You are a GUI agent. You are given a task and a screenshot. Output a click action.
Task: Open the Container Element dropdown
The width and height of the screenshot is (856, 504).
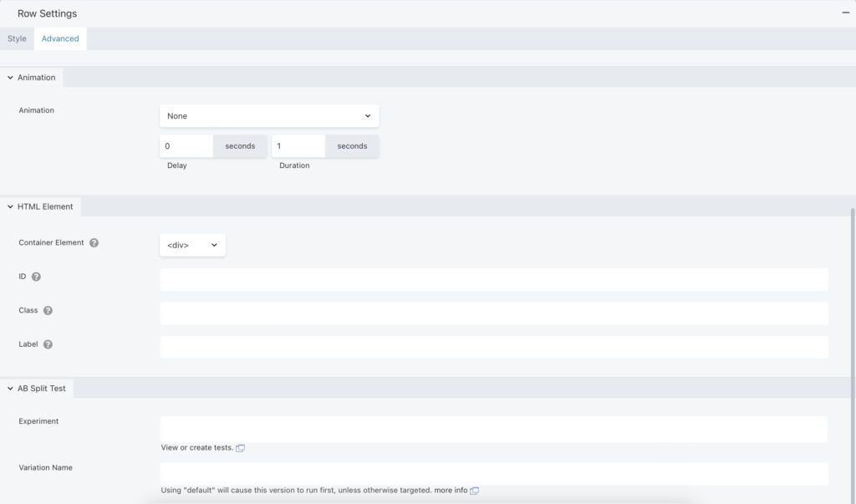192,245
